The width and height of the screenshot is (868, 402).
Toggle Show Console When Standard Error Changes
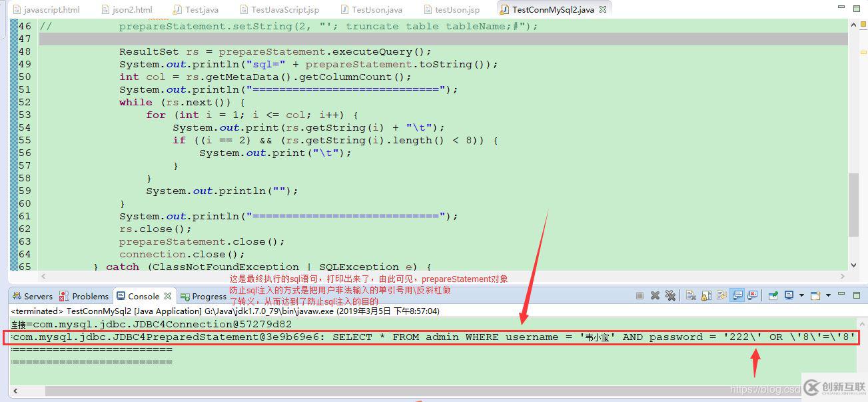click(752, 296)
